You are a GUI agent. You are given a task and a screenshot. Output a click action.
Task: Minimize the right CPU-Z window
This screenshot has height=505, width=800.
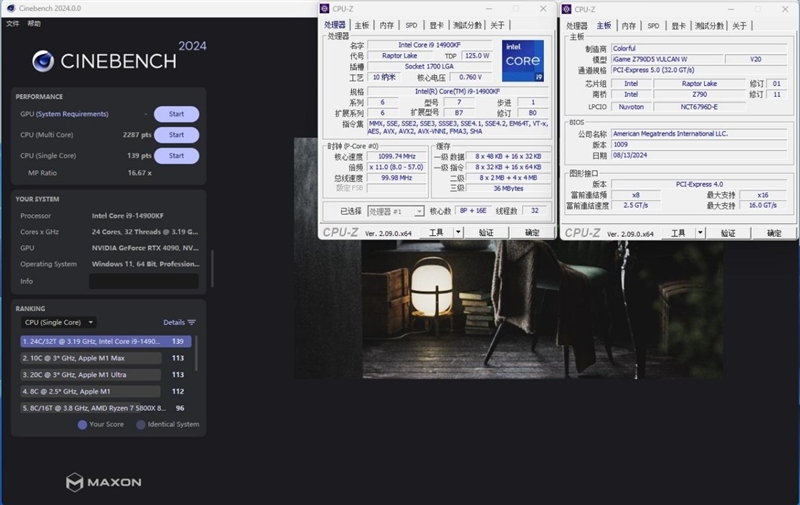[731, 9]
